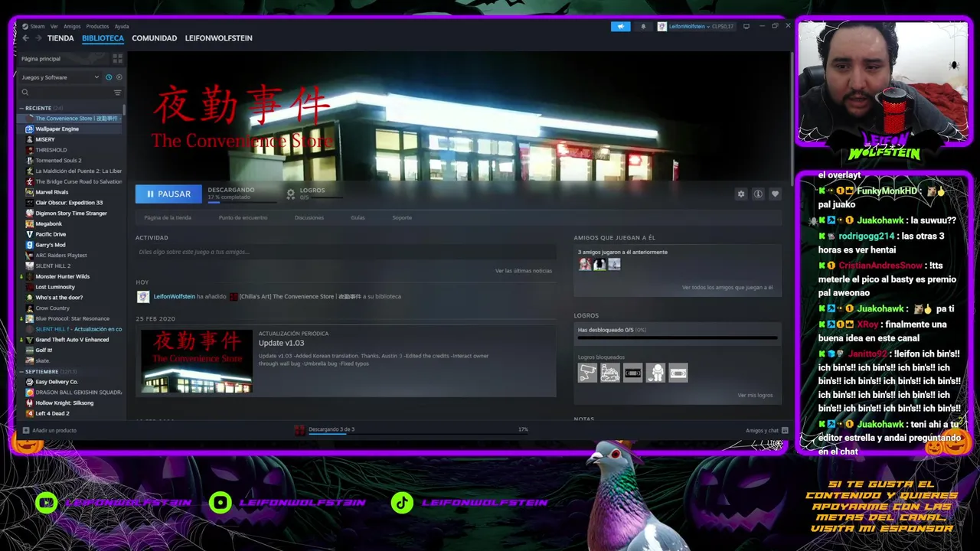This screenshot has width=980, height=551.
Task: Open the Ayuda menu
Action: coord(122,26)
